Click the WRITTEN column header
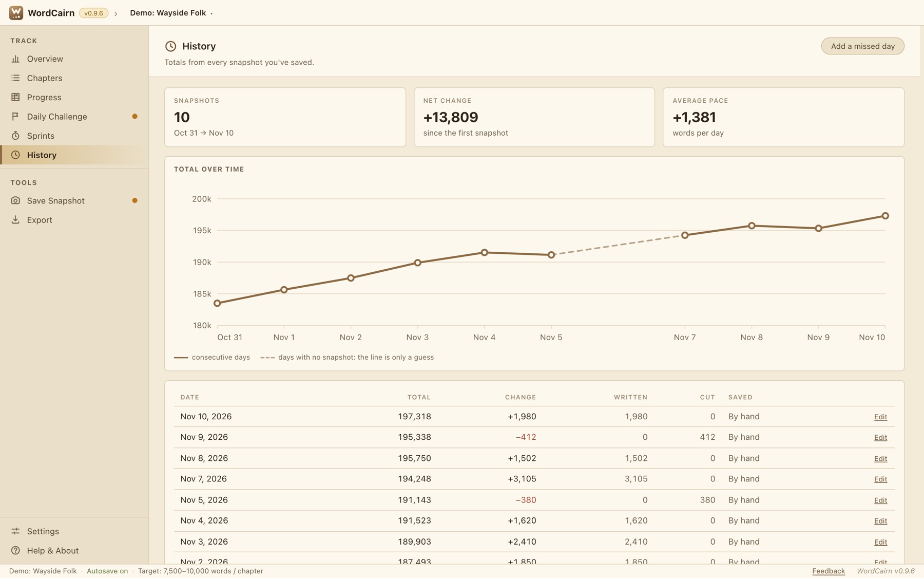 click(x=630, y=397)
